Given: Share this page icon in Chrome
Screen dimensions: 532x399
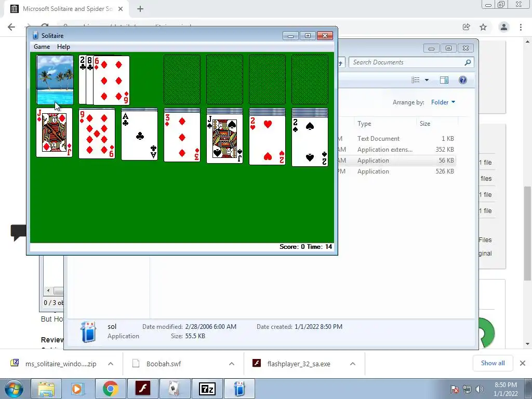Looking at the screenshot, I should click(x=467, y=27).
